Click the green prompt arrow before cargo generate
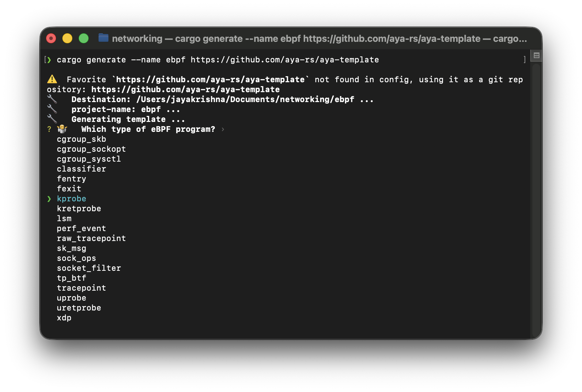This screenshot has height=392, width=582. 49,60
